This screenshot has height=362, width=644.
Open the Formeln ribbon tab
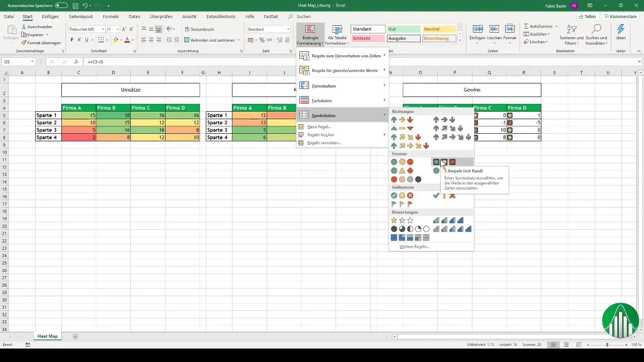pyautogui.click(x=110, y=17)
